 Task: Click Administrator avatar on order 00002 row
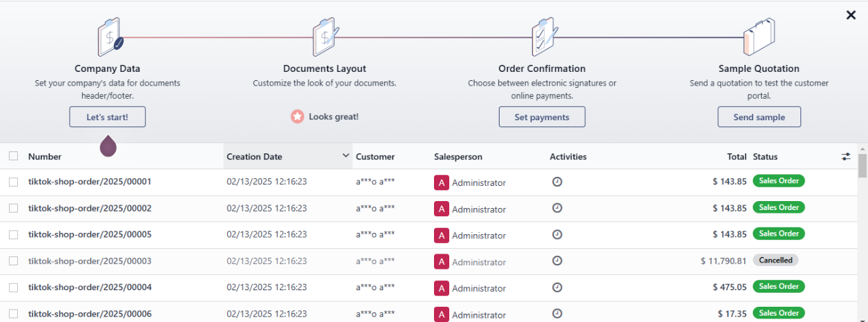[442, 209]
